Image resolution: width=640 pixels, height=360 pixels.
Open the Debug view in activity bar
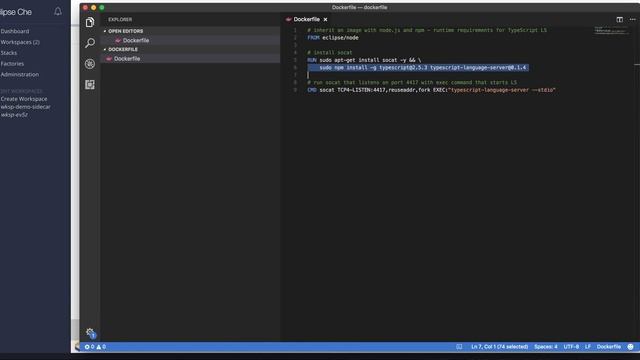(x=90, y=64)
